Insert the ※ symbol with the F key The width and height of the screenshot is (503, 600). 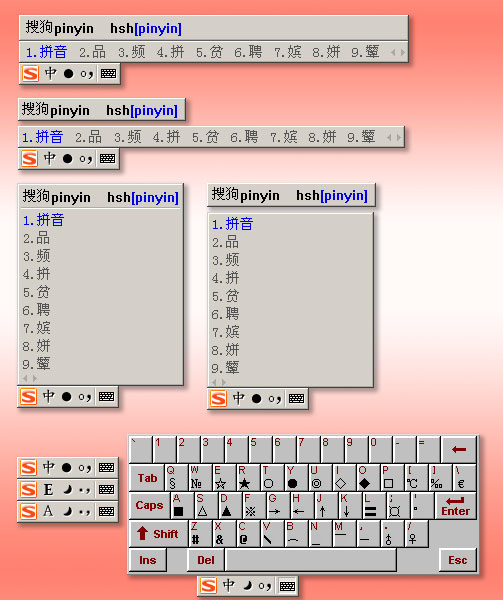click(254, 505)
